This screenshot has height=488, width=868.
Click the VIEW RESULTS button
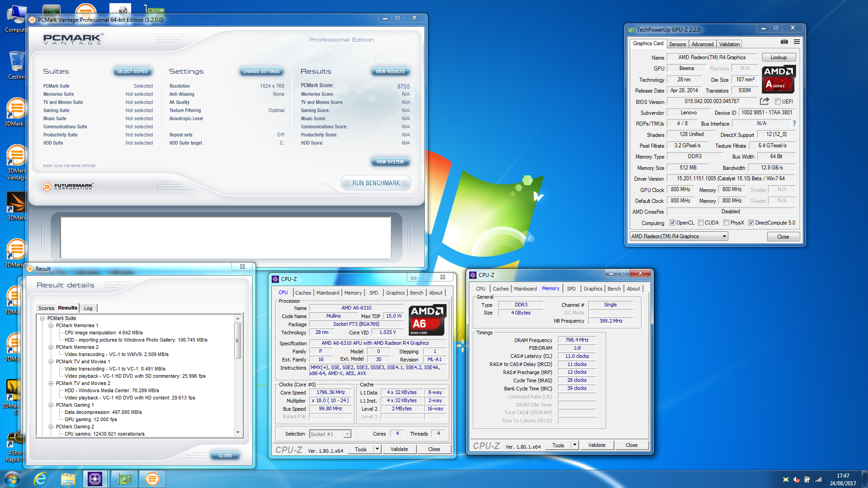(x=390, y=71)
